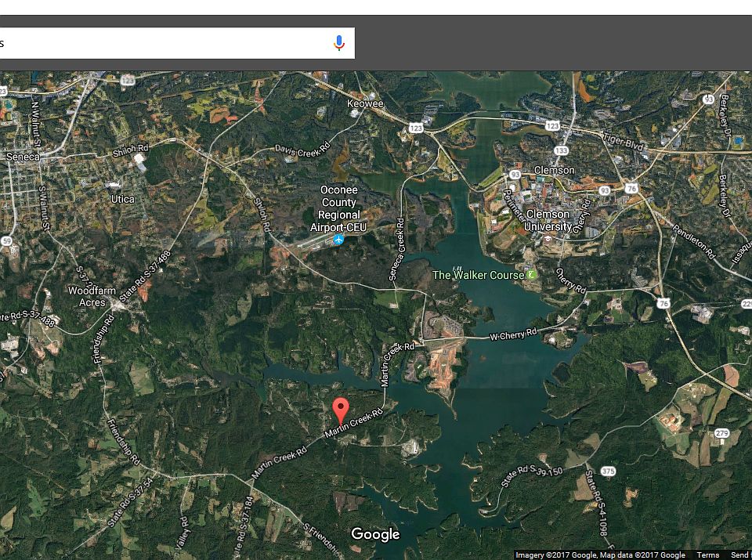Select the Pendleton Rd label
This screenshot has width=752, height=560.
(x=694, y=241)
